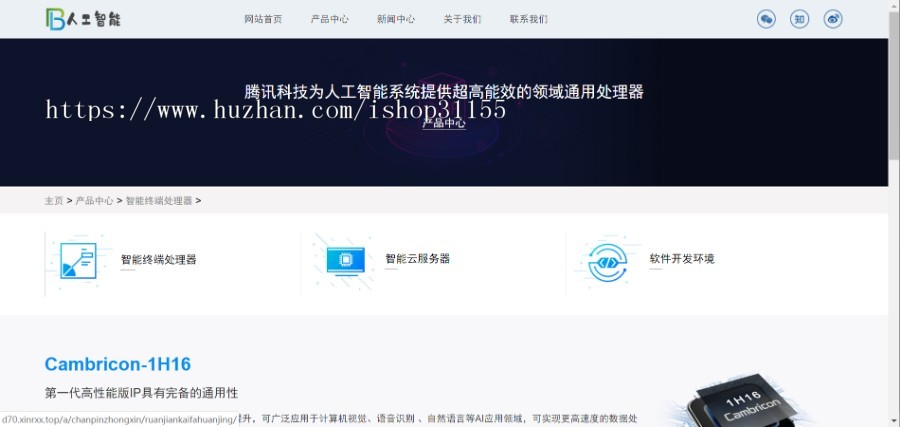The height and width of the screenshot is (427, 900).
Task: Open the 联系我们 navigation item
Action: pyautogui.click(x=529, y=19)
